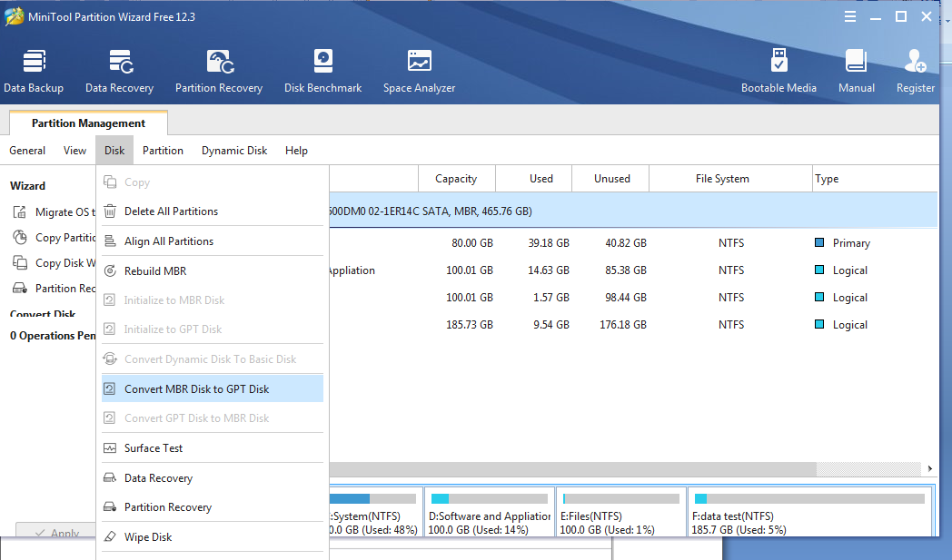The height and width of the screenshot is (560, 952).
Task: Open the General menu
Action: pyautogui.click(x=27, y=151)
